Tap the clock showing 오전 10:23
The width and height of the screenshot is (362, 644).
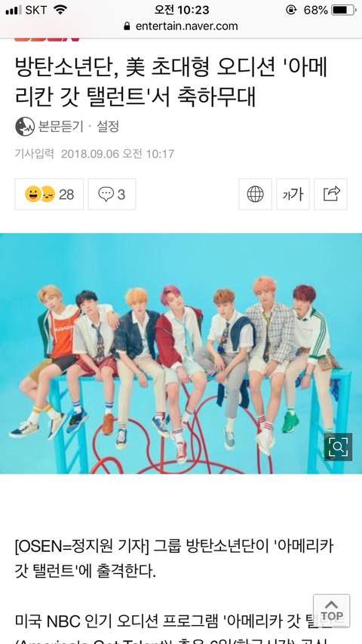tap(182, 10)
